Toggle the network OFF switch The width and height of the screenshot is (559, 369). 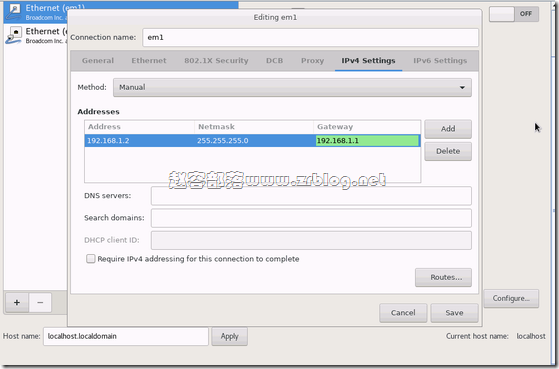pos(514,14)
